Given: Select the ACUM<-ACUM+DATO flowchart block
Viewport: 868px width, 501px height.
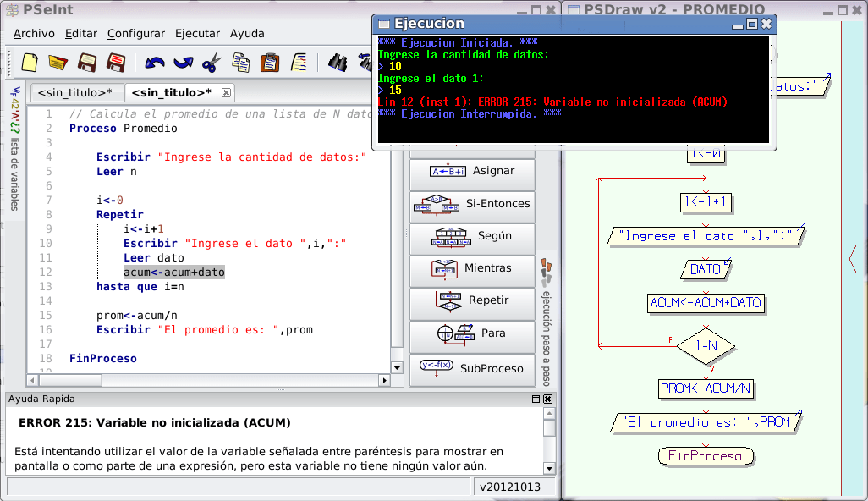Looking at the screenshot, I should 706,303.
